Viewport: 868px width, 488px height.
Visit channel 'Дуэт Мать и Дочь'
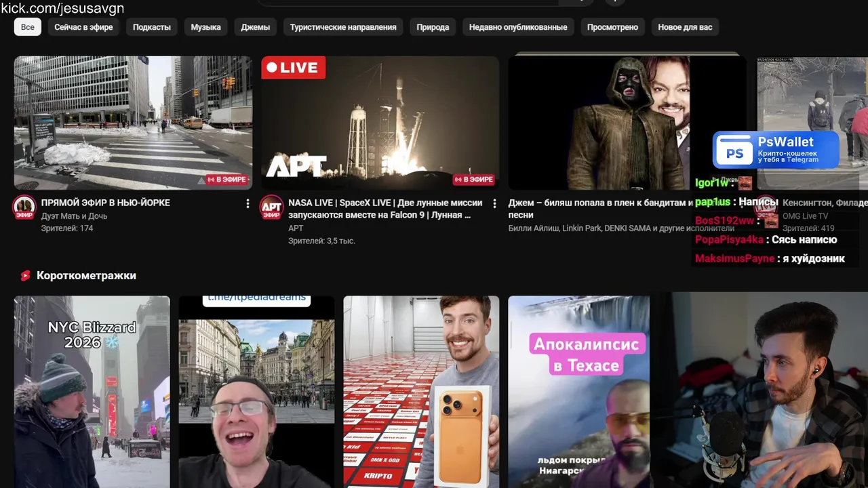[x=74, y=216]
